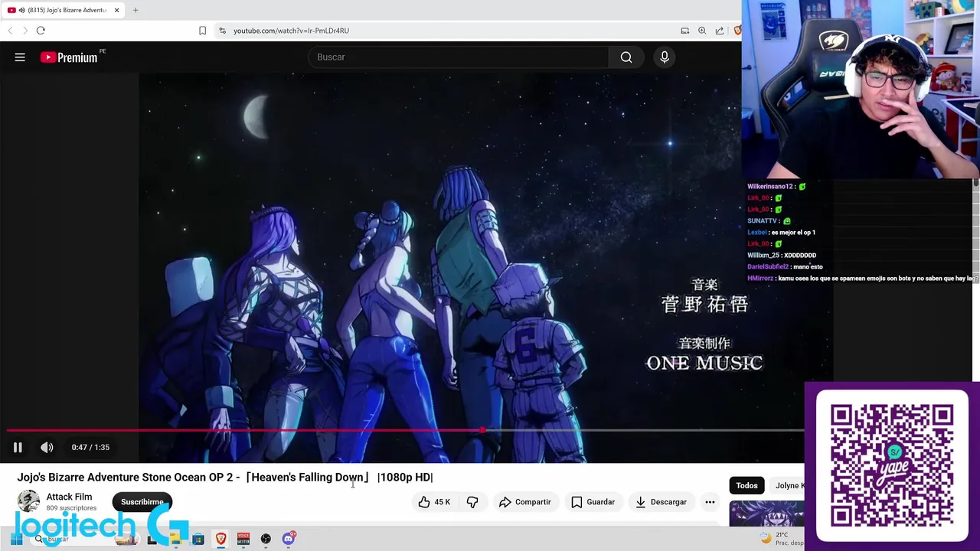Open Brave browser taskbar icon
The height and width of the screenshot is (551, 980).
pos(220,539)
